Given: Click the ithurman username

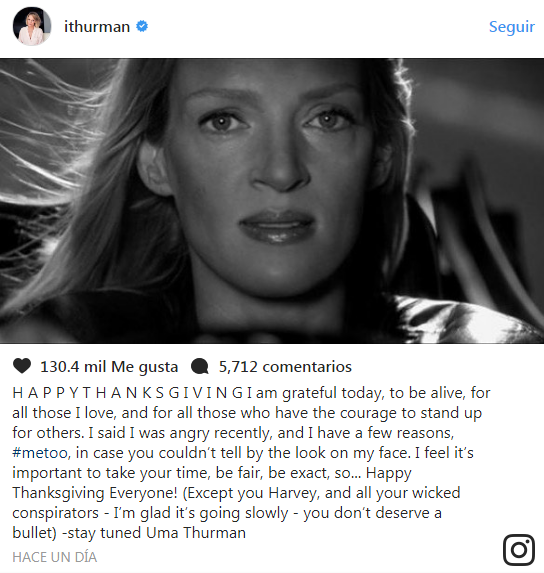Looking at the screenshot, I should (97, 27).
